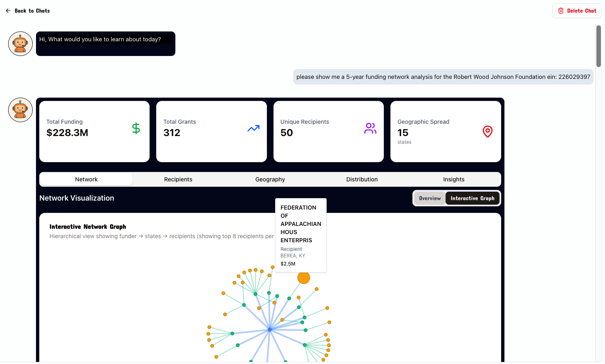This screenshot has width=605, height=364.
Task: Click the Delete Chat button
Action: (577, 11)
